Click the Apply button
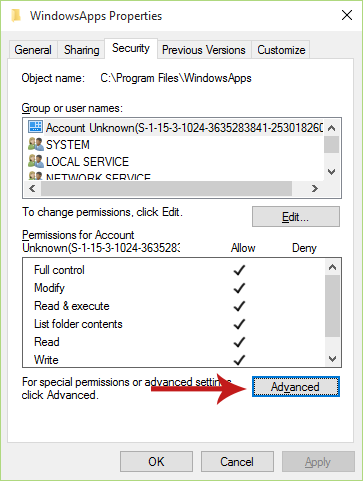363x481 pixels. (x=318, y=462)
